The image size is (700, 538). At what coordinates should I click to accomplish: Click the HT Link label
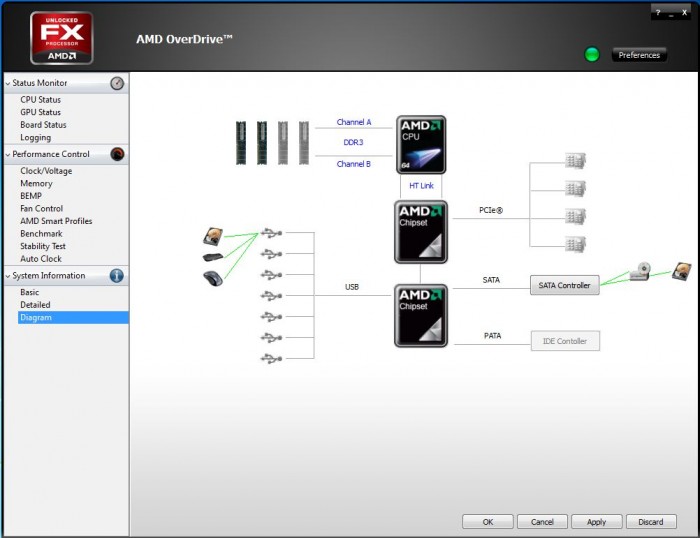pos(421,185)
